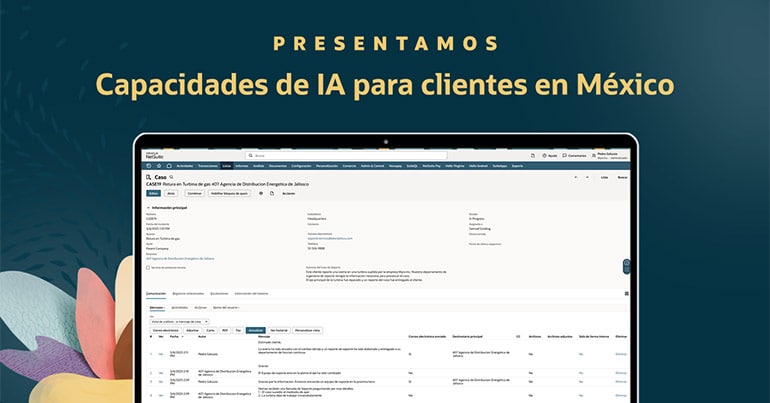Click inside the global Buscar search field

(346, 156)
